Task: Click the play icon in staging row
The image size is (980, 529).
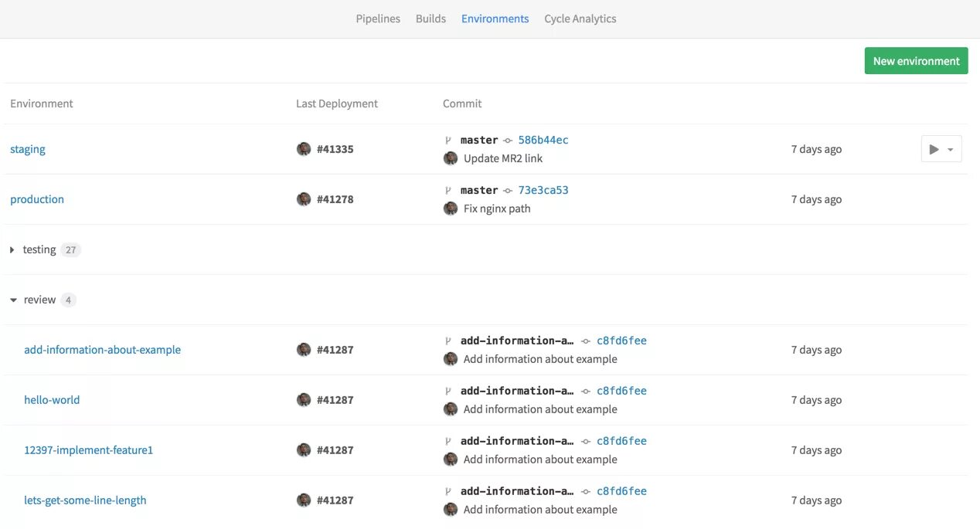Action: click(934, 149)
